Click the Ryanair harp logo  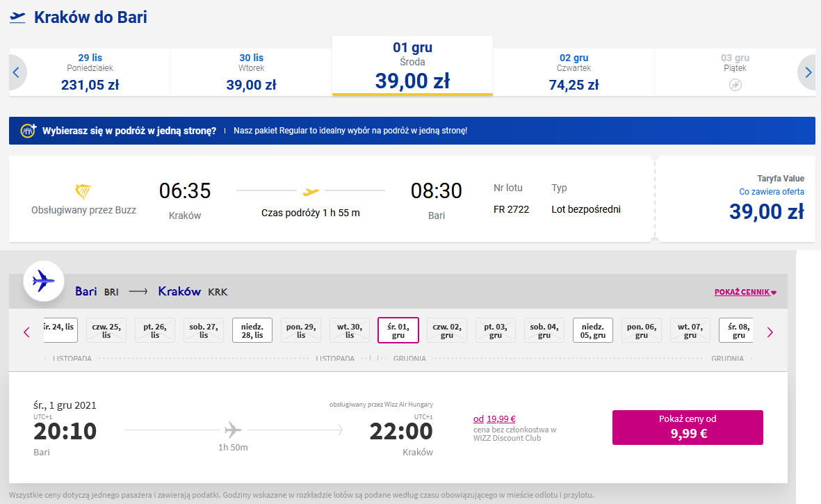(x=83, y=192)
